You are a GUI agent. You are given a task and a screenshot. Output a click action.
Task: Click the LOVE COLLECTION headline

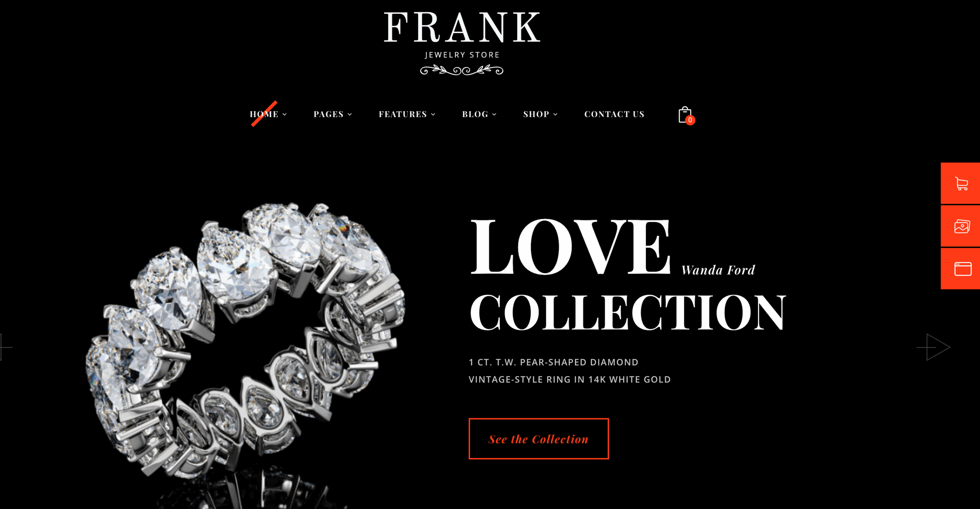click(627, 275)
